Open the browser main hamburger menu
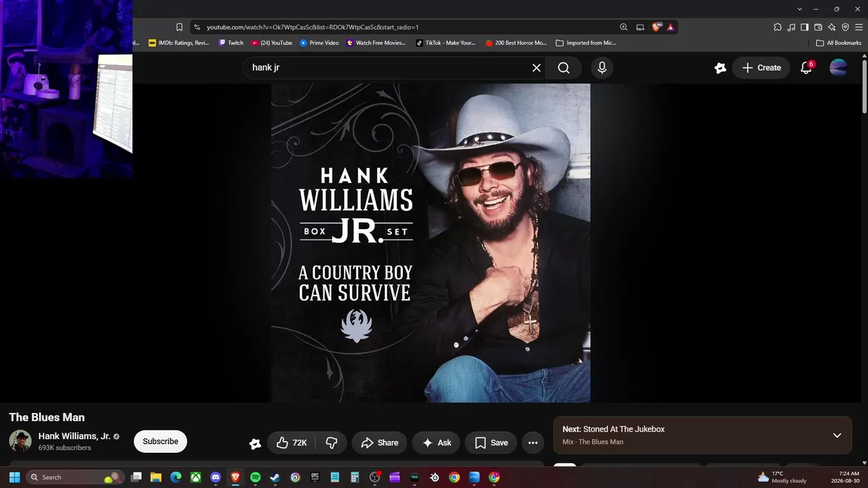This screenshot has height=488, width=868. [x=859, y=27]
